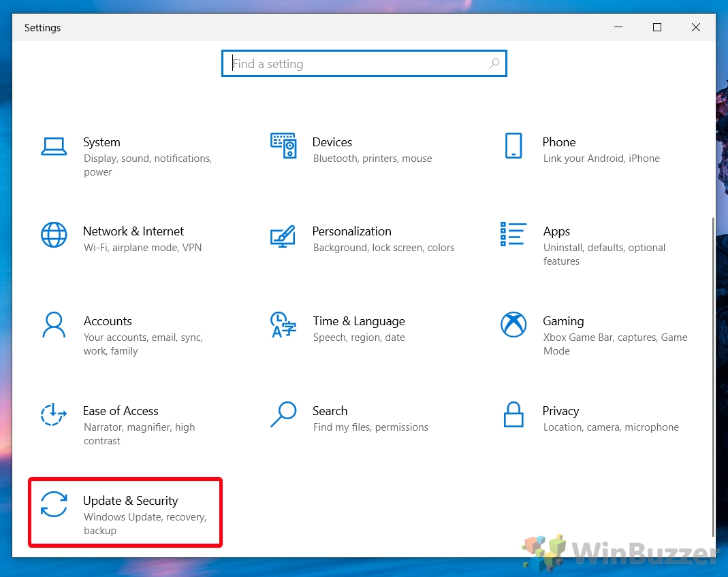
Task: Click the Network & Internet globe icon
Action: tap(54, 235)
